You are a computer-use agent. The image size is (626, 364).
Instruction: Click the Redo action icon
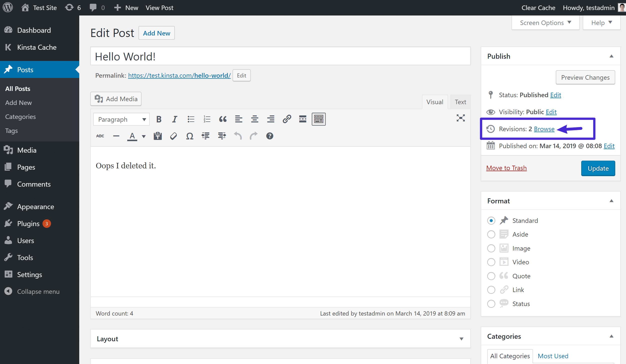point(253,136)
